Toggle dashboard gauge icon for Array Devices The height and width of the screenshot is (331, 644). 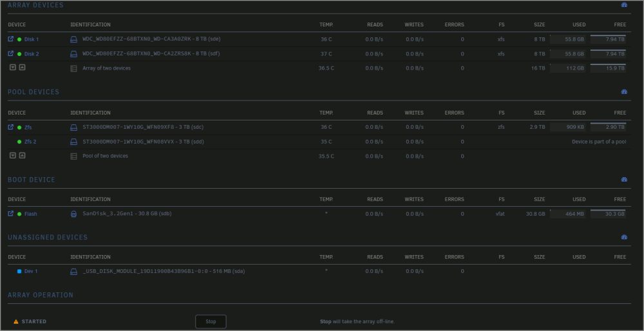coord(624,5)
